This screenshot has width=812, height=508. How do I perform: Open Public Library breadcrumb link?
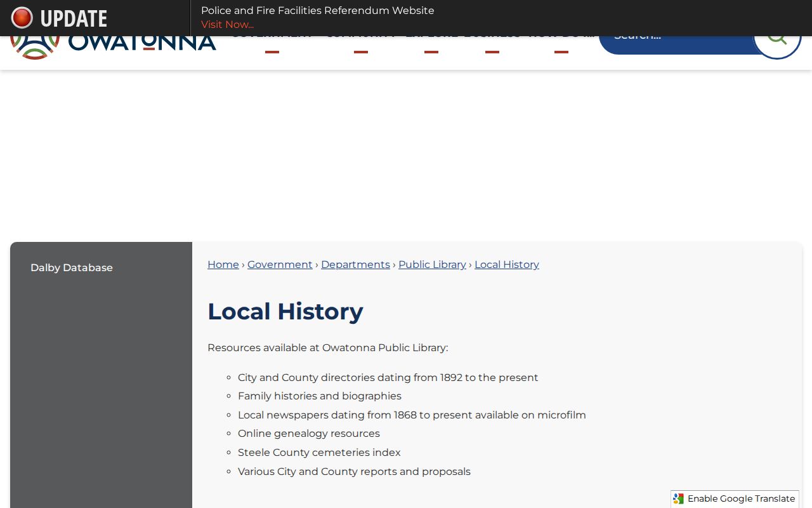click(x=432, y=265)
